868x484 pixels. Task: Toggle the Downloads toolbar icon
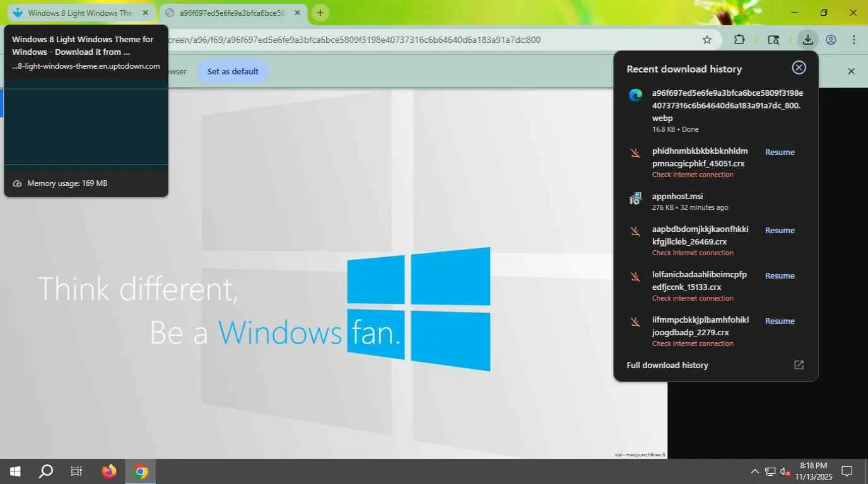(807, 40)
